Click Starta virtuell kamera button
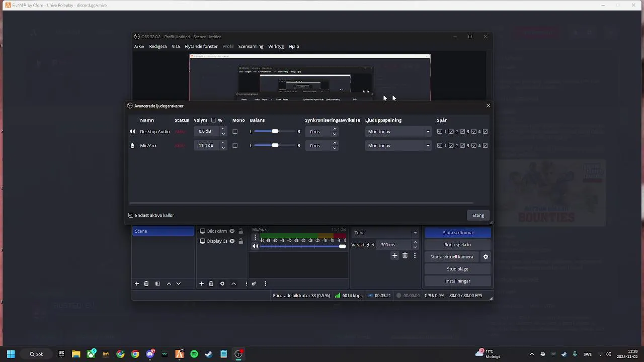 click(x=452, y=257)
